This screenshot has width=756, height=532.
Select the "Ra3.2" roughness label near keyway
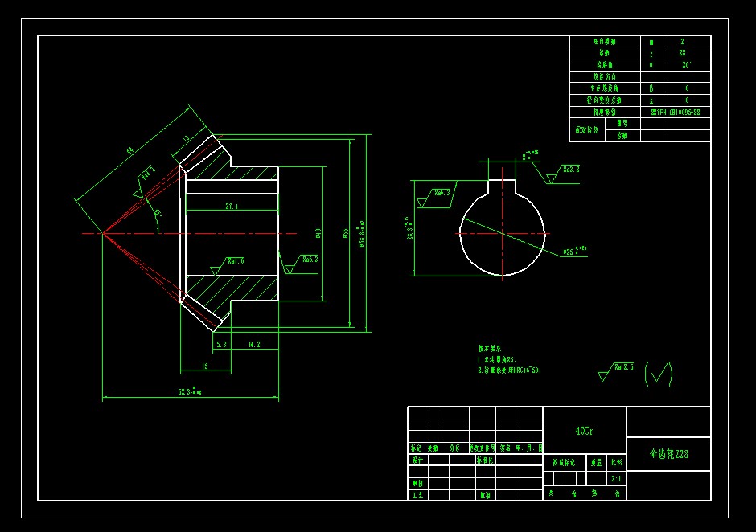coord(571,169)
